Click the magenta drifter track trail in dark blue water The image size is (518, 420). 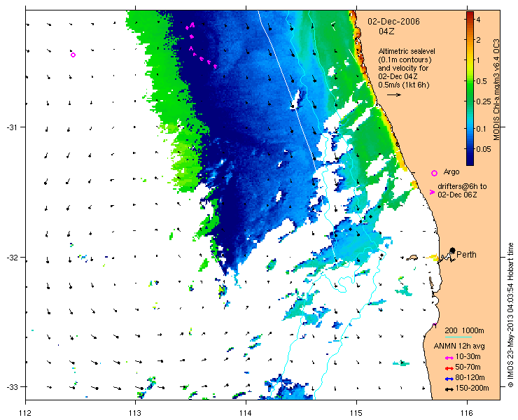[x=200, y=47]
